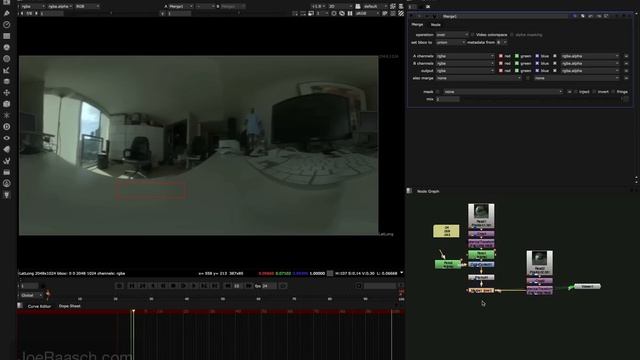640x360 pixels.
Task: Open the also merge first dropdown
Action: [x=479, y=78]
